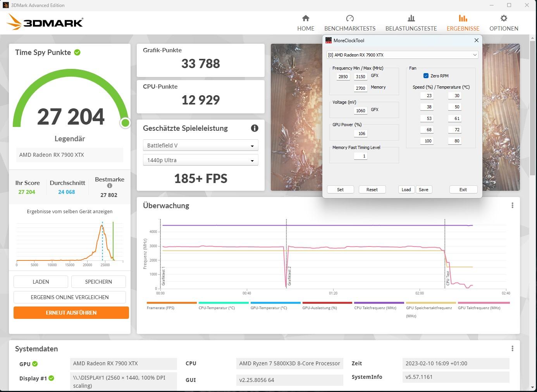537x392 pixels.
Task: Click LADEN button
Action: click(41, 282)
